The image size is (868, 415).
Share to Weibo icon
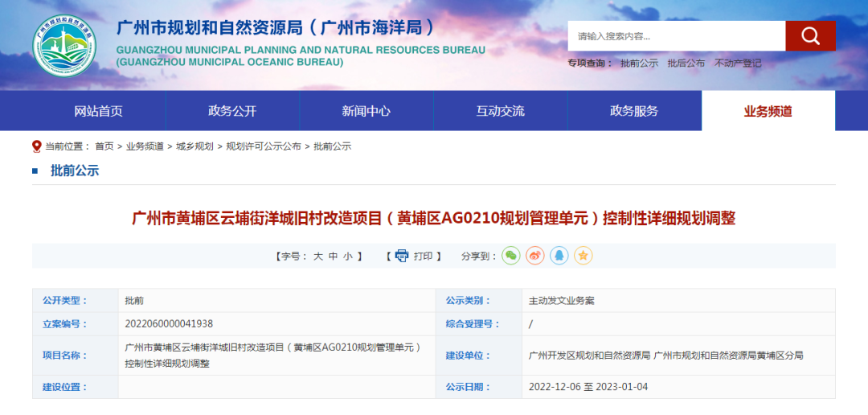[x=534, y=256]
